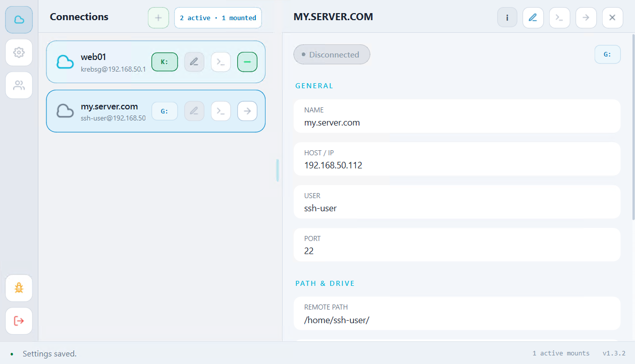Viewport: 635px width, 364px height.
Task: Click the USER field ssh-user
Action: coord(457,202)
